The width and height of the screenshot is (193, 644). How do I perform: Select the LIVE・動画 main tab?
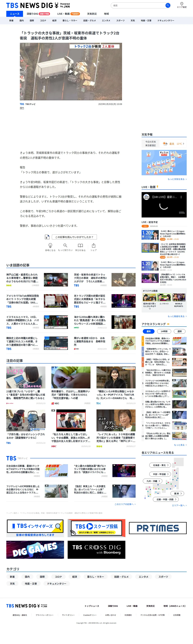point(68,14)
